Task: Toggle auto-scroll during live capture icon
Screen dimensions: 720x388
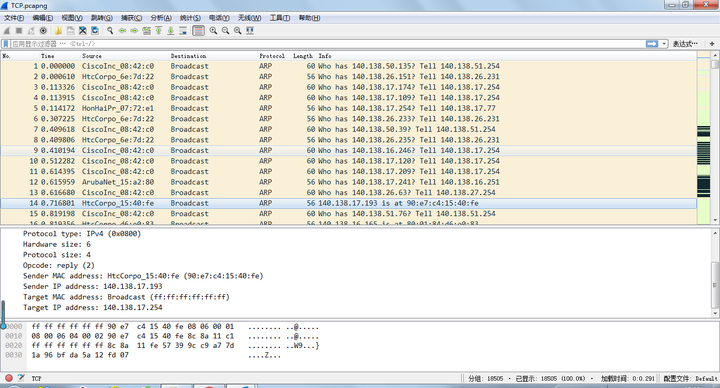Action: click(x=183, y=31)
